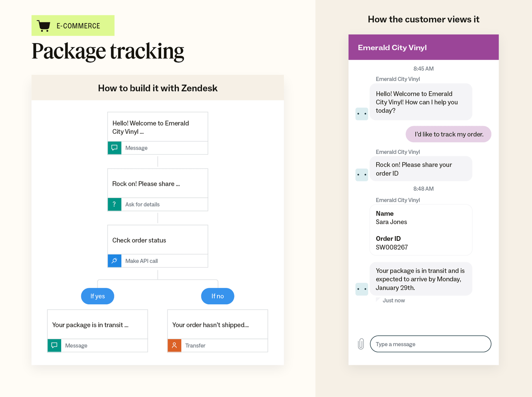Screen dimensions: 532x397
Task: Click the How the customer views it heading
Action: (424, 19)
